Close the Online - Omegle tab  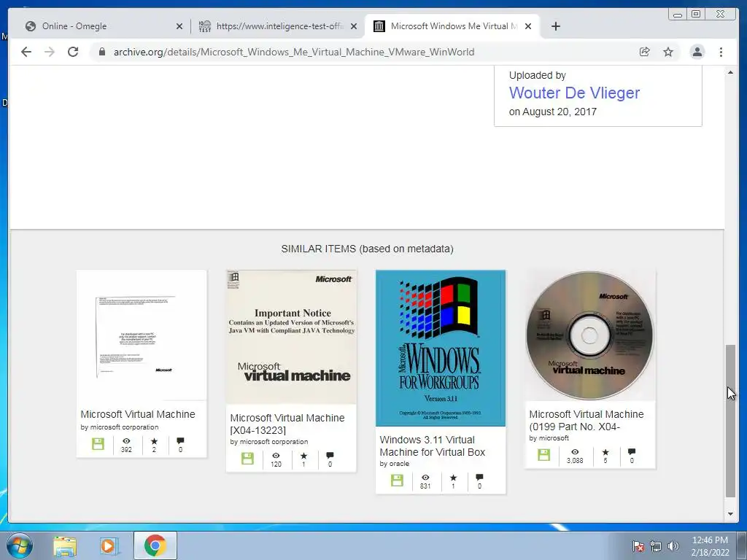click(x=179, y=26)
